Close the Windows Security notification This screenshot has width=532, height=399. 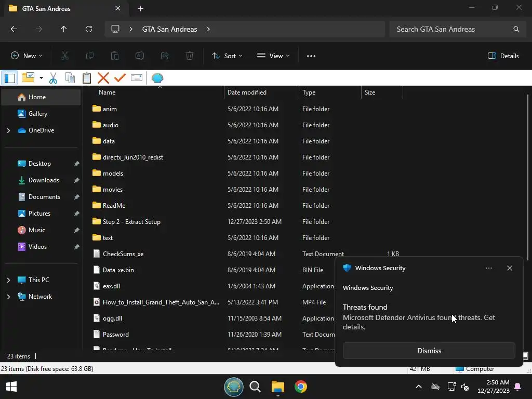click(510, 268)
